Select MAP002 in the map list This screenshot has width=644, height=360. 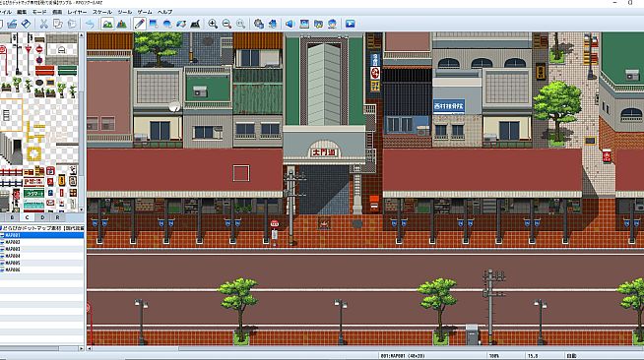point(42,242)
